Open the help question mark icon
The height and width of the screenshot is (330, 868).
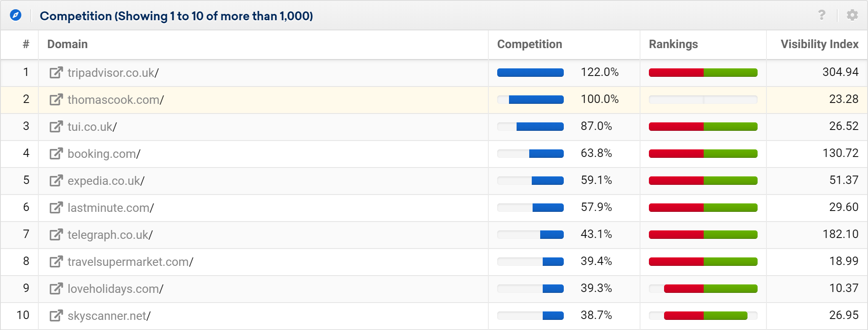(821, 16)
